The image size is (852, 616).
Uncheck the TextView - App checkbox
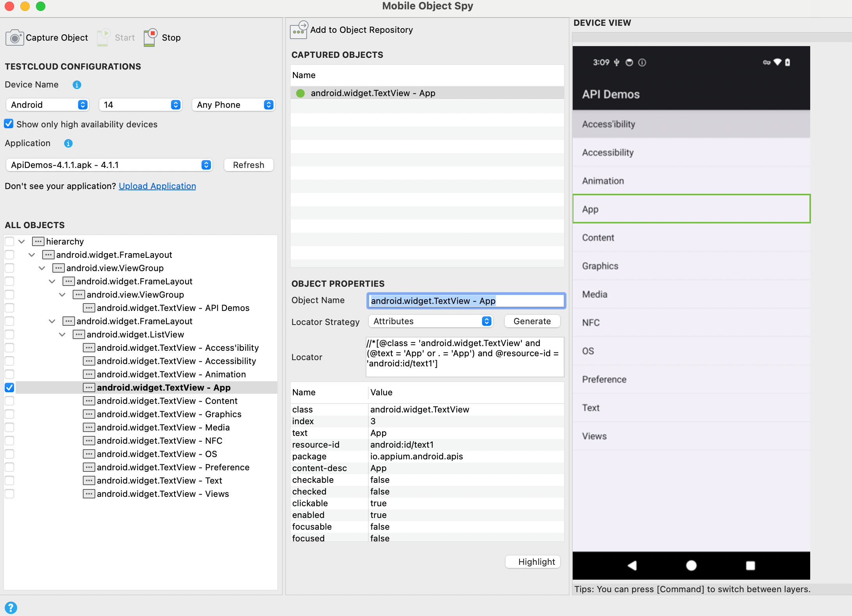click(x=9, y=387)
